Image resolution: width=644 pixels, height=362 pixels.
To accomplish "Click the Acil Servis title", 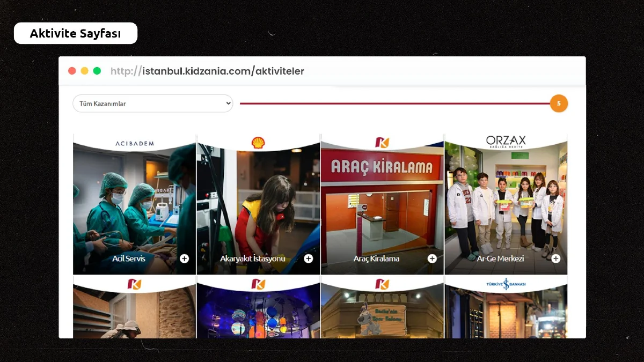I will 129,258.
